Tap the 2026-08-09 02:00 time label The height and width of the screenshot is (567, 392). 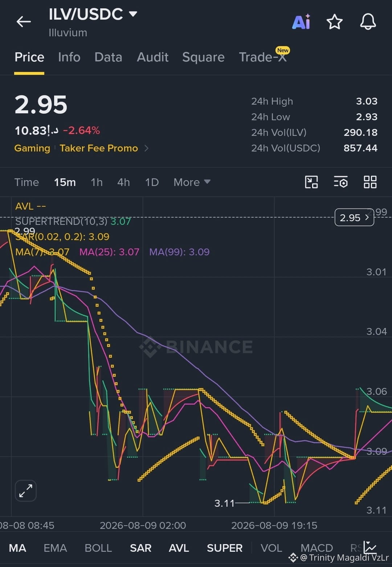pyautogui.click(x=143, y=525)
